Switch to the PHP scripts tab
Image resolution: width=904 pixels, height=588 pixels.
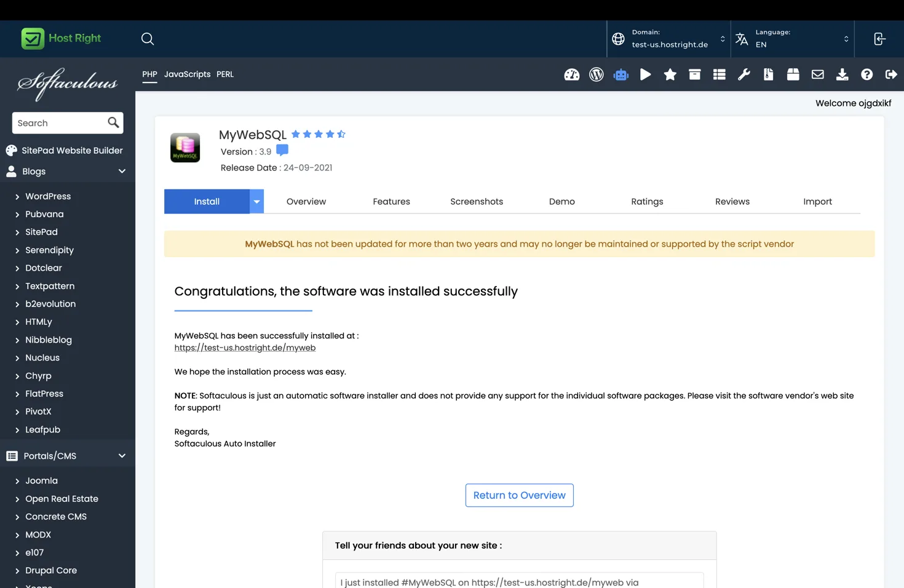(x=149, y=74)
